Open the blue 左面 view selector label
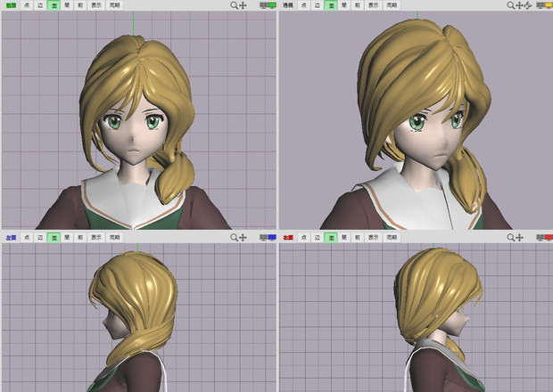Screen dimensions: 553x392 coord(11,238)
